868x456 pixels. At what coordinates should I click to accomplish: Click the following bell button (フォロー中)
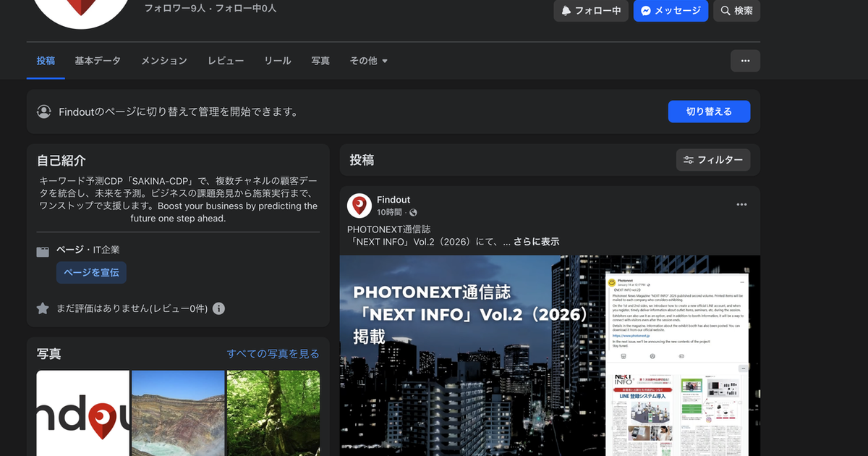(591, 11)
